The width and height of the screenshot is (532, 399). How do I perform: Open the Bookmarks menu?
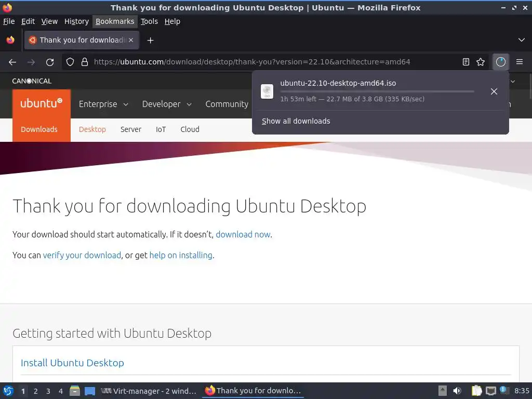(115, 21)
